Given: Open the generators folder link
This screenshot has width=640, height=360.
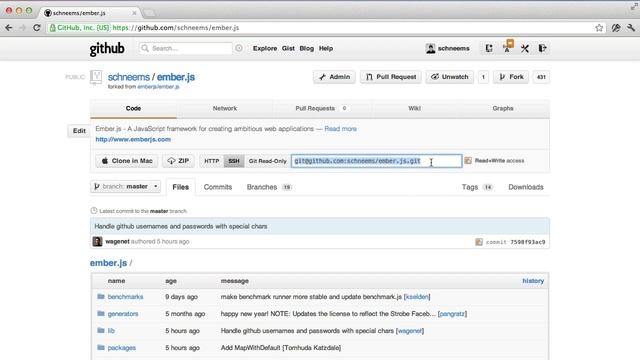Looking at the screenshot, I should click(x=123, y=313).
